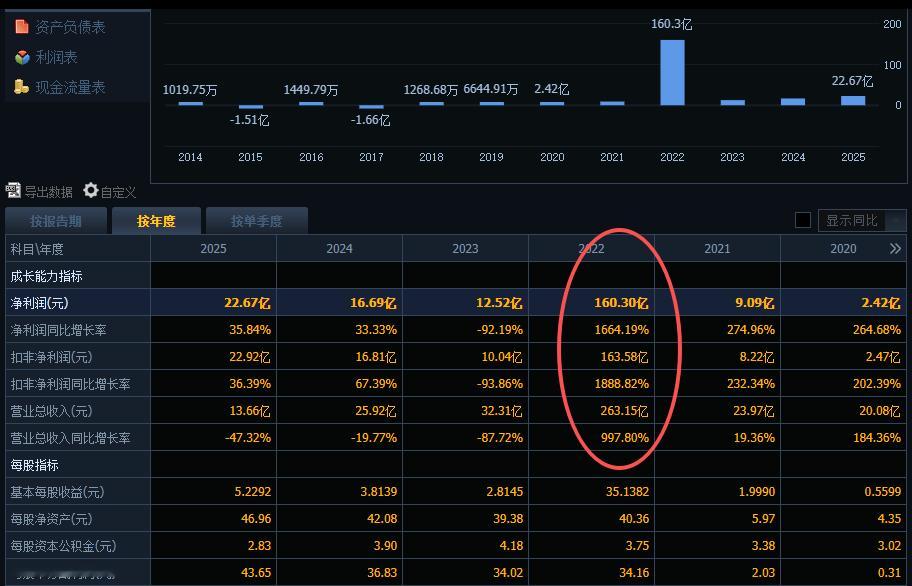The image size is (912, 586).
Task: Click net profit value 160.30亿
Action: tap(621, 303)
